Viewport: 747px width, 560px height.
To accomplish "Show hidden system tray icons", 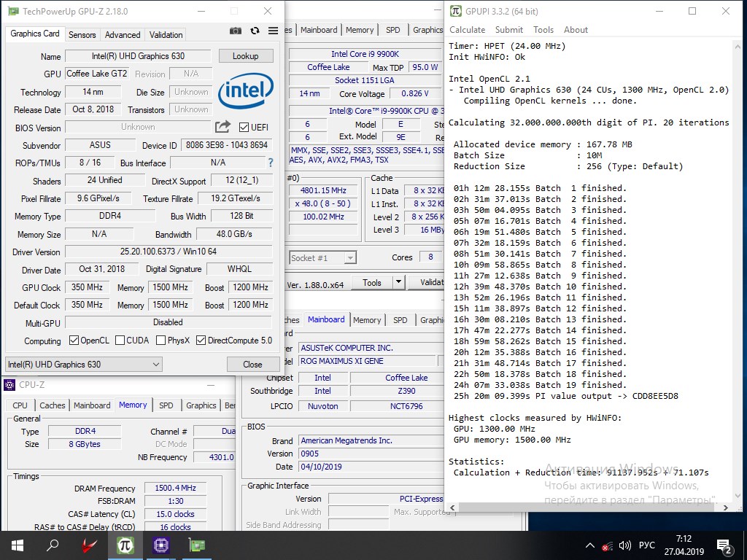I will click(589, 545).
